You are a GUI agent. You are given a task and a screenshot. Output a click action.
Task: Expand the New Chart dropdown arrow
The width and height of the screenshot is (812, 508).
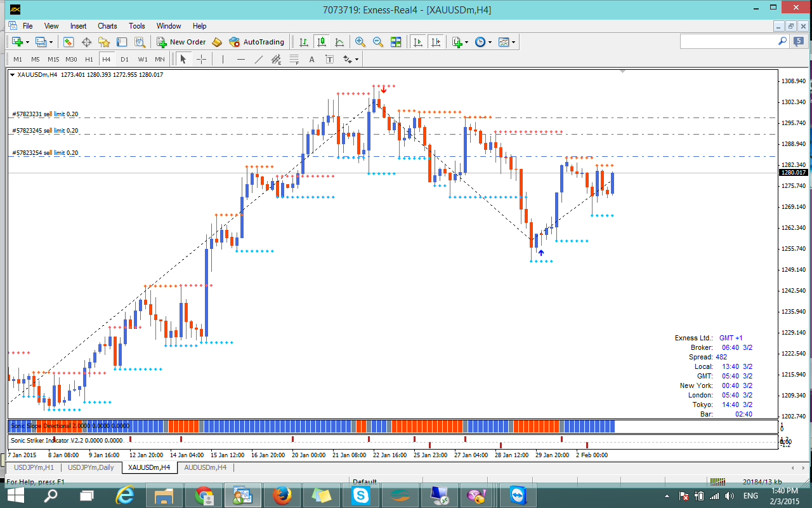(26, 43)
